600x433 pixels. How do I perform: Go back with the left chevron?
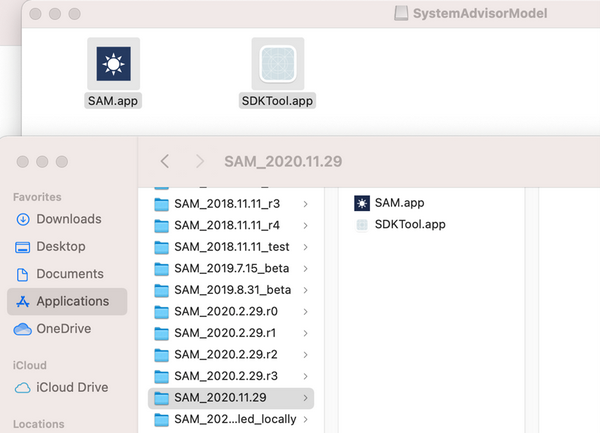click(x=165, y=161)
